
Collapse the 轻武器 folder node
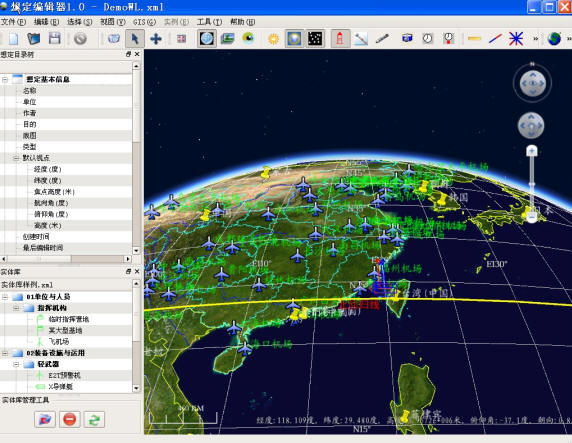click(16, 364)
